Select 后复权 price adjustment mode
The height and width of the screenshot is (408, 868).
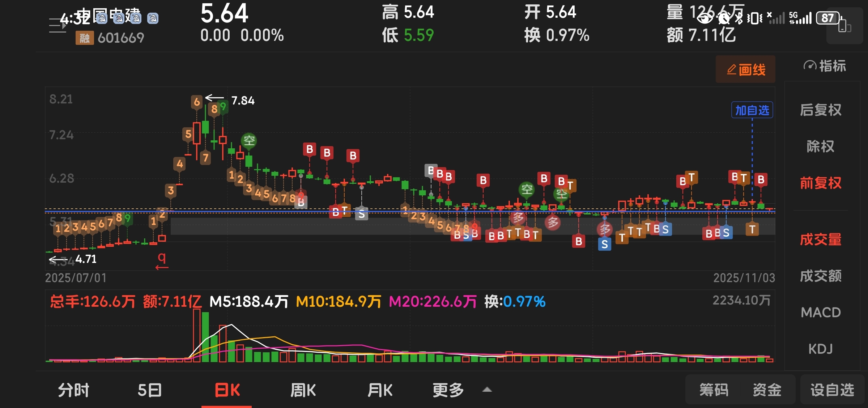point(820,110)
